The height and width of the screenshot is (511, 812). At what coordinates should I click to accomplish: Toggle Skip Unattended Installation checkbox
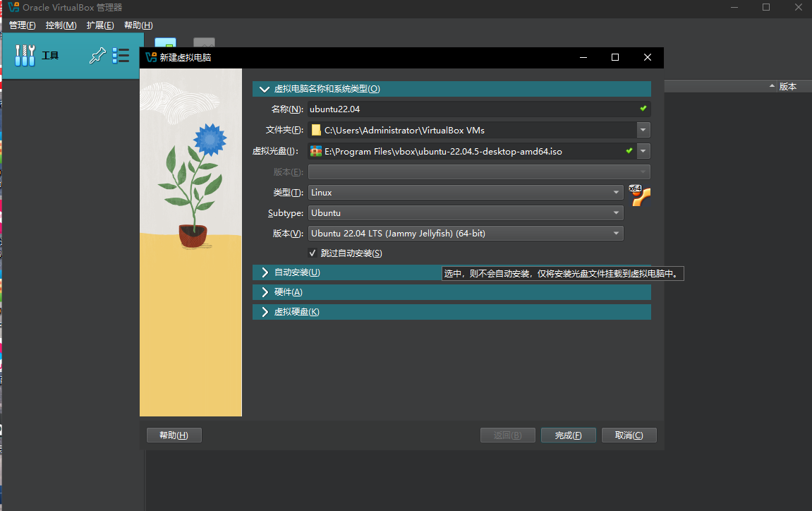pyautogui.click(x=313, y=253)
